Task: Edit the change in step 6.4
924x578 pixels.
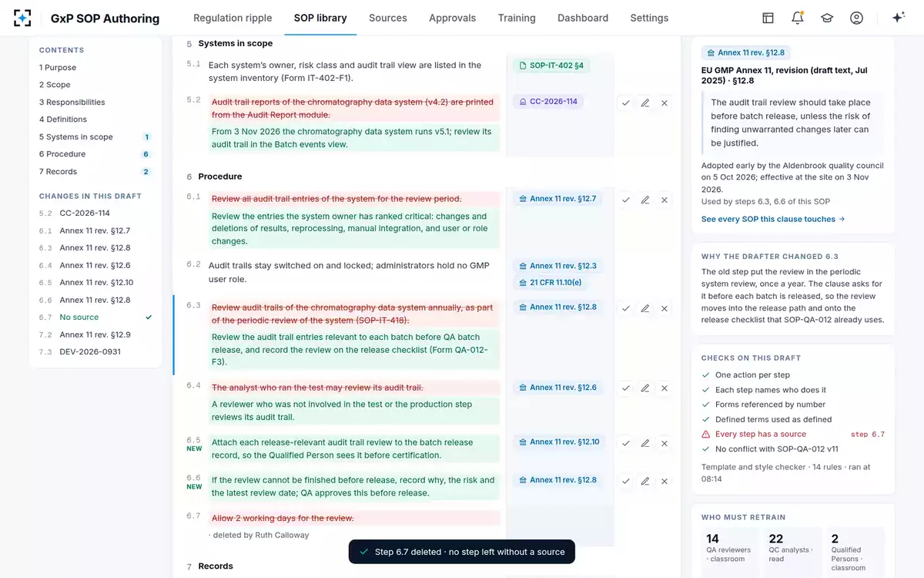Action: 645,388
